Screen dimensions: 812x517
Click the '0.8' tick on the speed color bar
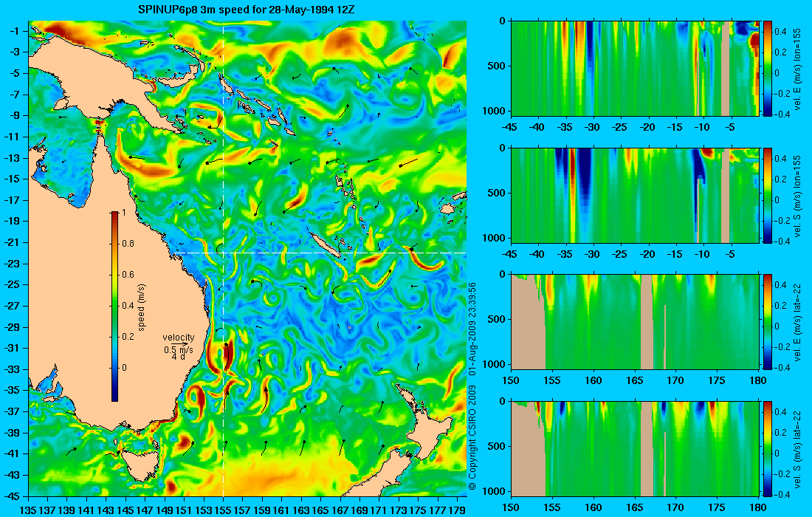[x=128, y=244]
